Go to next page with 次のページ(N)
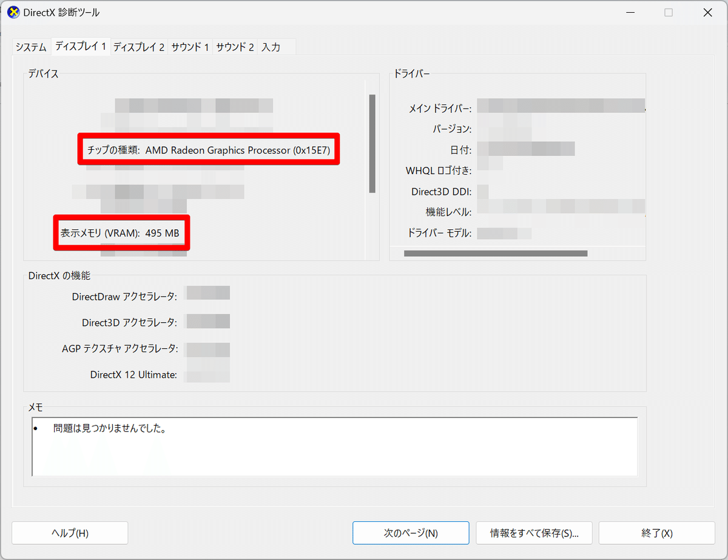 411,533
